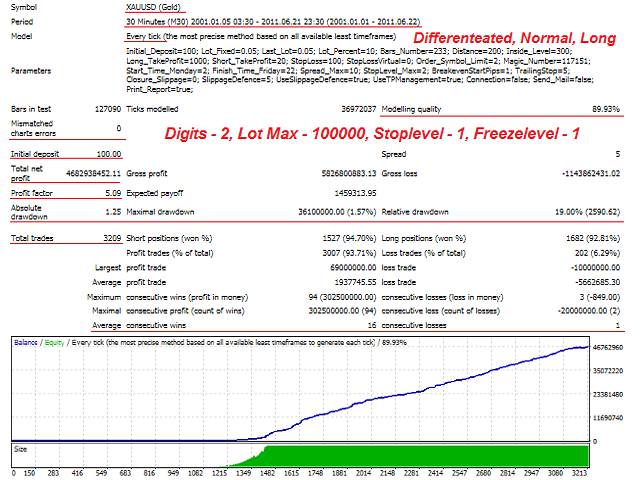
Task: Click the Equity legend label on chart
Action: pyautogui.click(x=60, y=342)
